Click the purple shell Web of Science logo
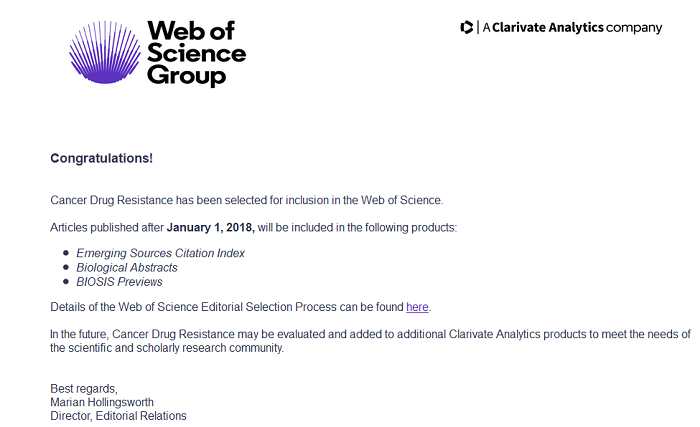 coord(105,52)
